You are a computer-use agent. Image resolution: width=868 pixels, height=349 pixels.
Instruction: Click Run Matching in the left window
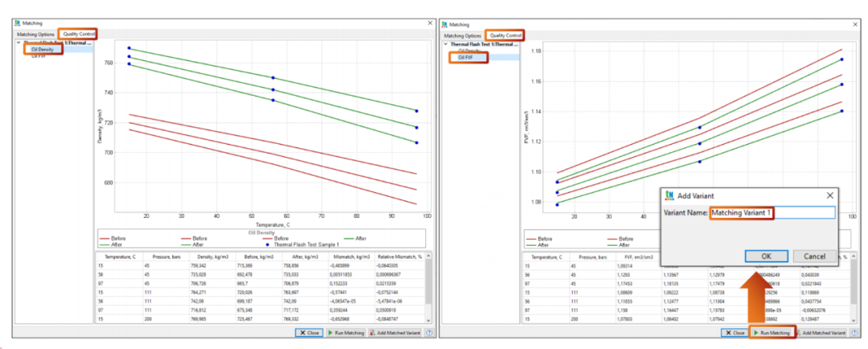tap(347, 332)
